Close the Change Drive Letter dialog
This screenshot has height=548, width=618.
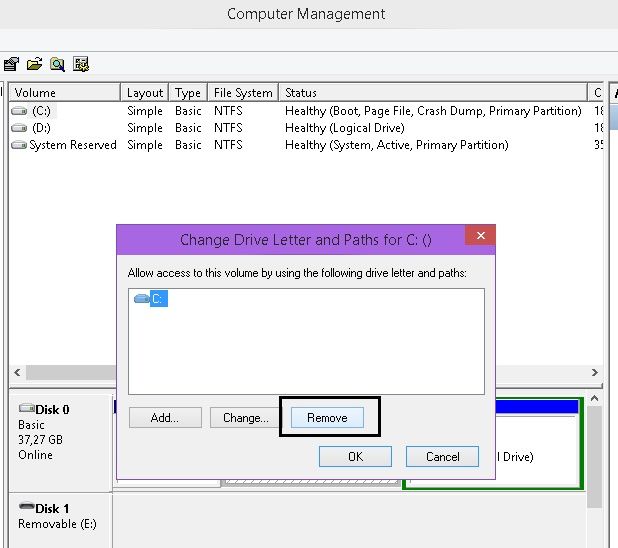(480, 235)
